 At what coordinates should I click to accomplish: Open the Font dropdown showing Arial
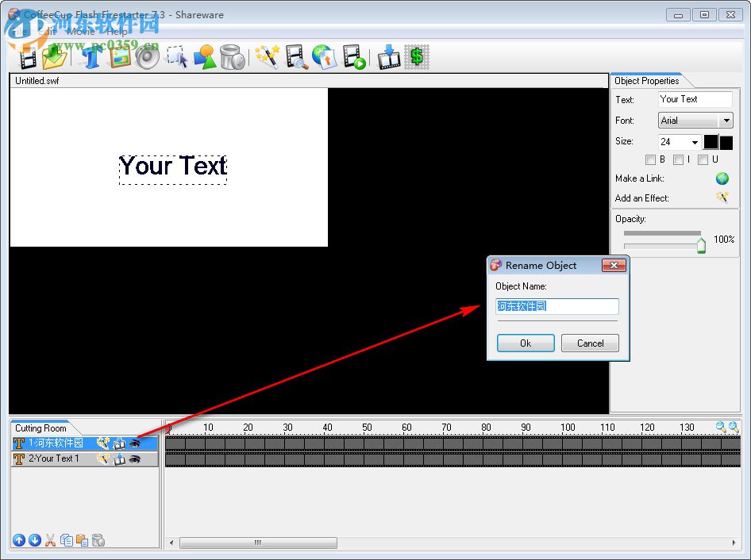pyautogui.click(x=726, y=121)
